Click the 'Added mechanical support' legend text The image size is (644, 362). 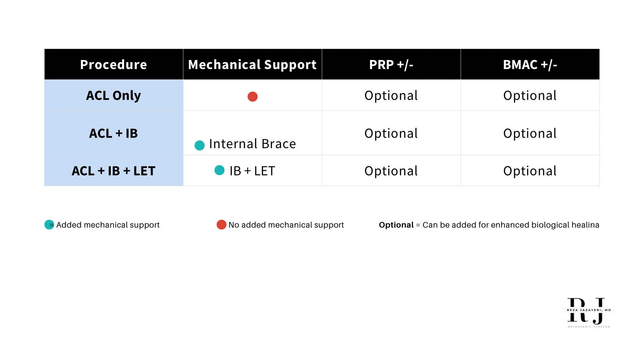[108, 225]
